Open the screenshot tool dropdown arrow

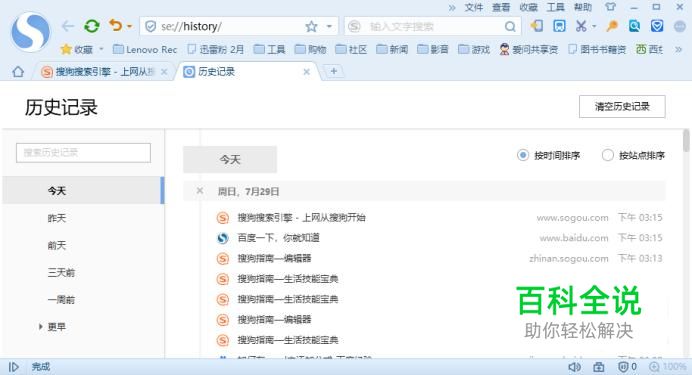coord(594,26)
